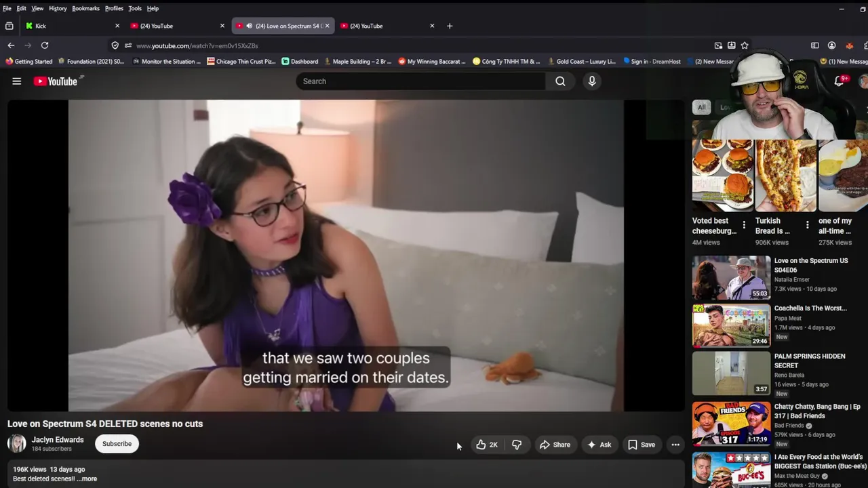
Task: Start voice search with microphone icon
Action: 592,81
